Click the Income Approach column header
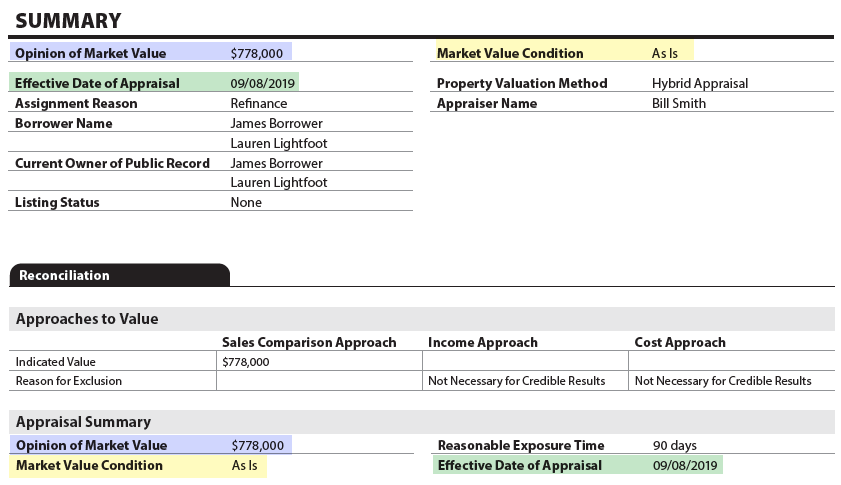 click(483, 342)
